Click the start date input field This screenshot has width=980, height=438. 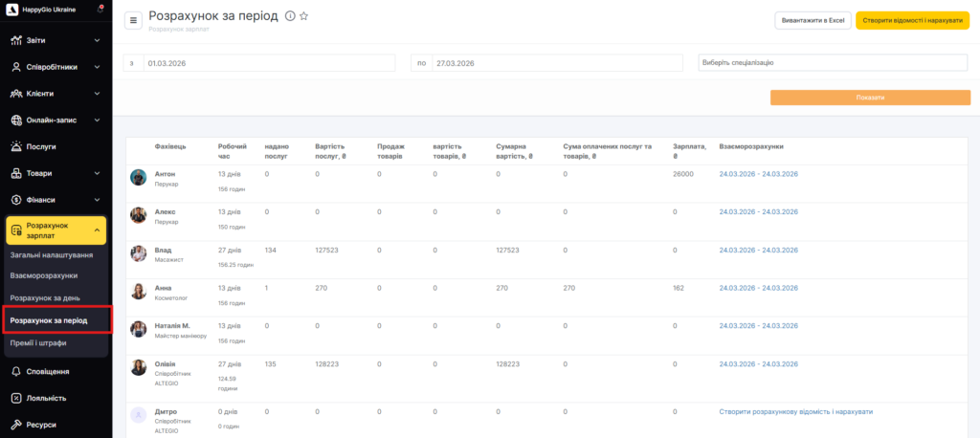(268, 62)
